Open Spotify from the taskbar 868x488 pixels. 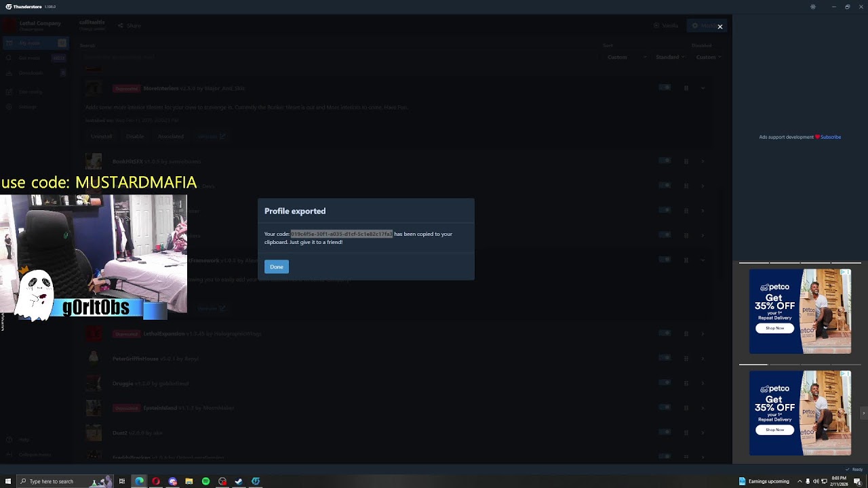point(205,481)
